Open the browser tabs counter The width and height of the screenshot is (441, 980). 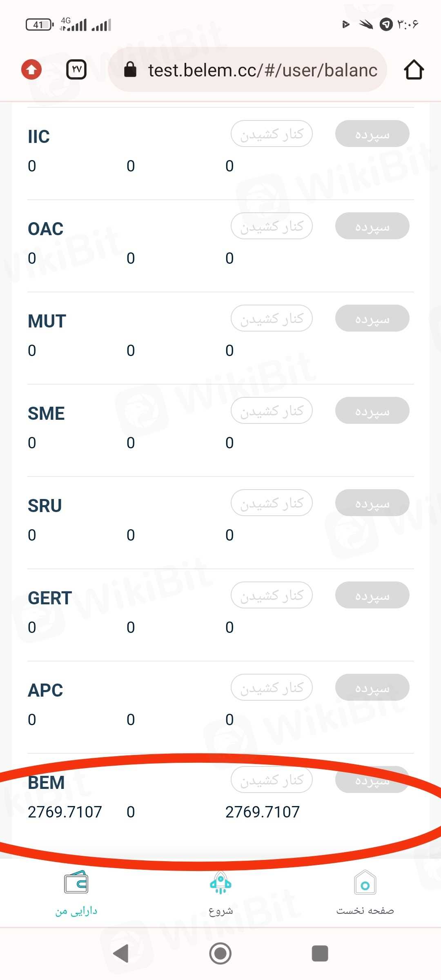[76, 69]
